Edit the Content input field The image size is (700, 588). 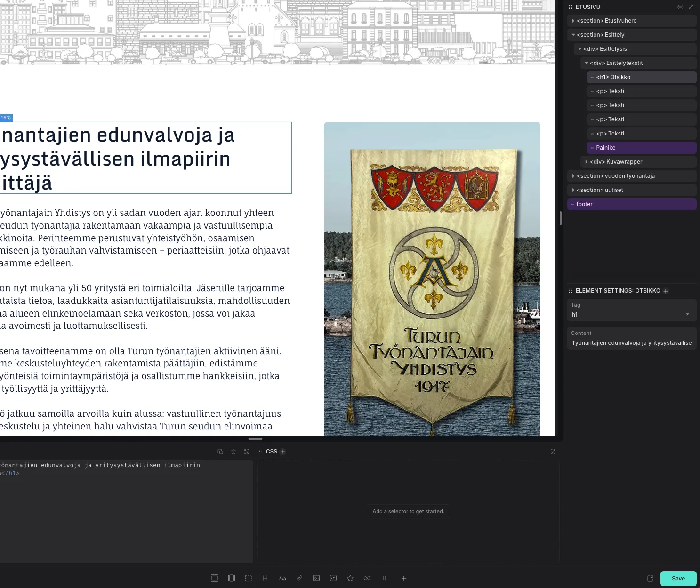[x=632, y=343]
